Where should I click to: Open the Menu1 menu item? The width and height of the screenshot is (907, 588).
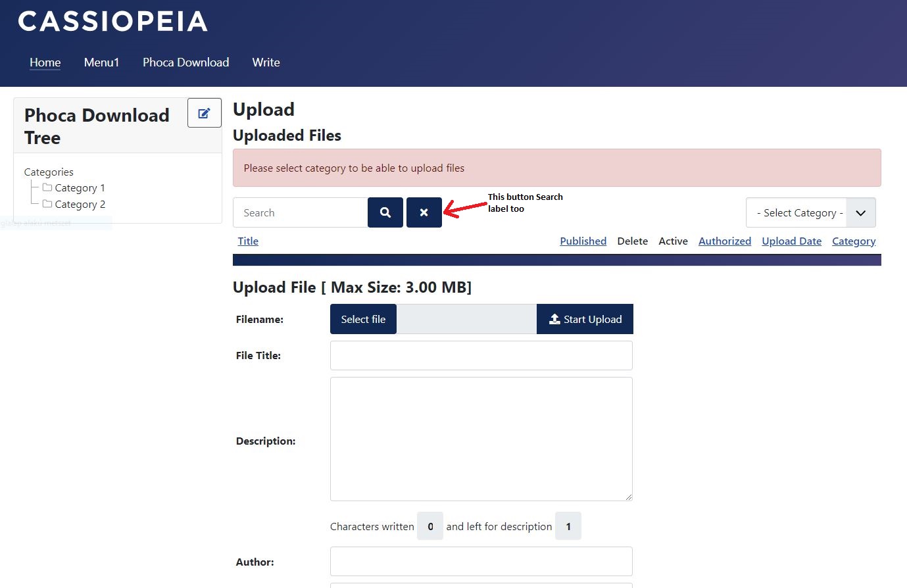pyautogui.click(x=101, y=62)
